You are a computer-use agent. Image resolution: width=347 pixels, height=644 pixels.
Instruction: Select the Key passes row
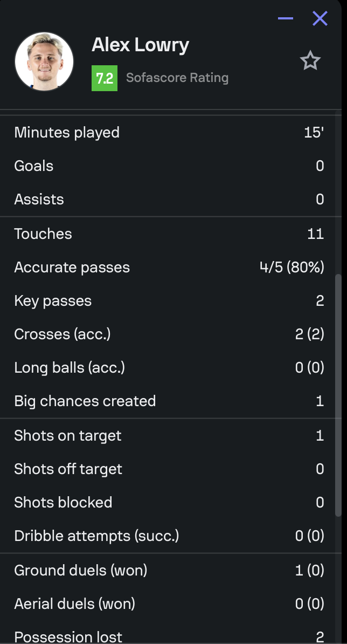point(169,300)
